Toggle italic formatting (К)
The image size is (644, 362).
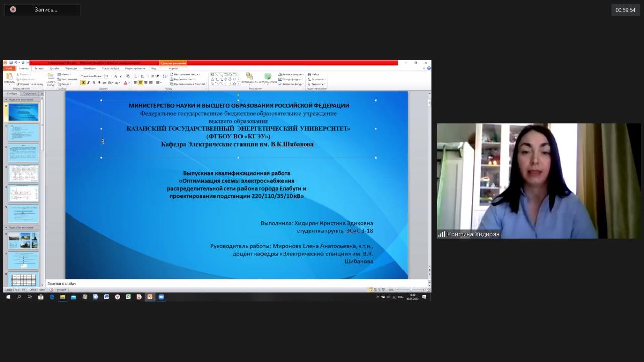point(88,83)
